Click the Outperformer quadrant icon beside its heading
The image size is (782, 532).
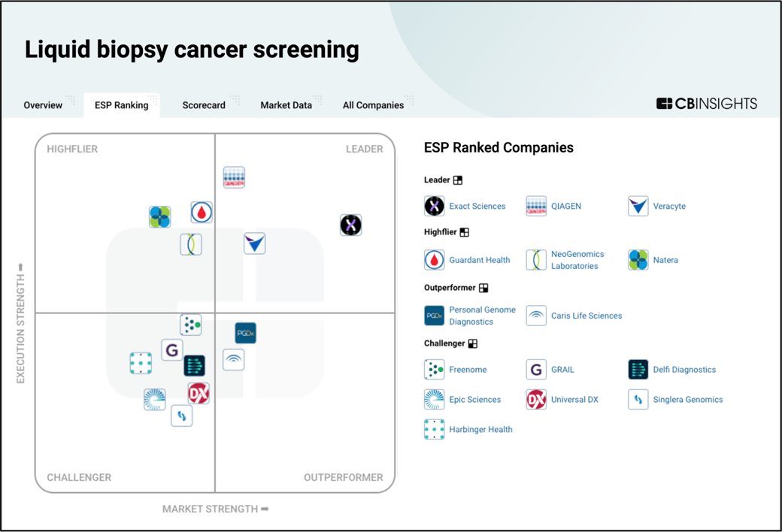coord(483,288)
